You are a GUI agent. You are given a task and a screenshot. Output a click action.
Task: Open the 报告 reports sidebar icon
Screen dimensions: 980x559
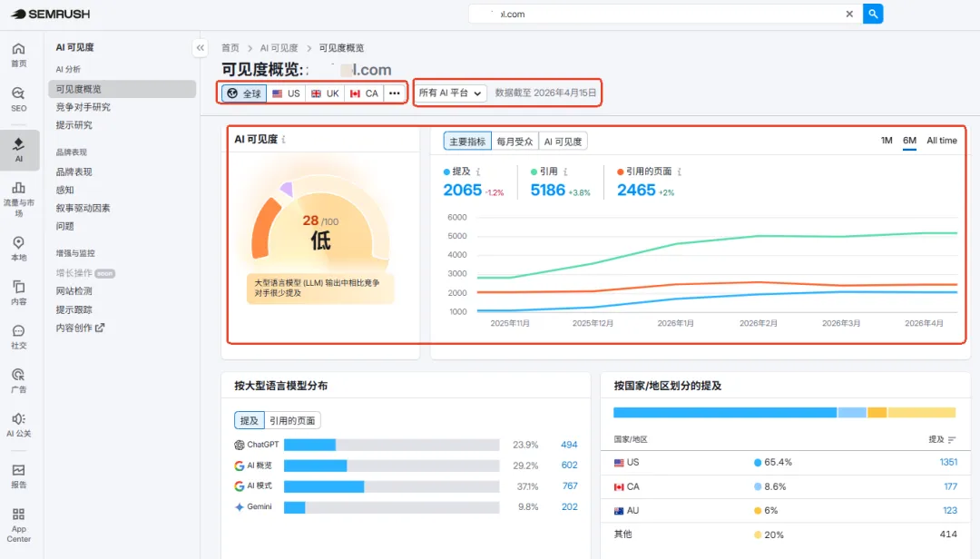click(x=19, y=476)
